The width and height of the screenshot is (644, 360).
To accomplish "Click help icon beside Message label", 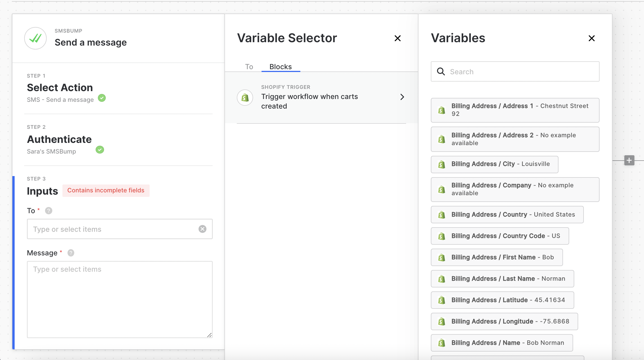I will point(71,253).
